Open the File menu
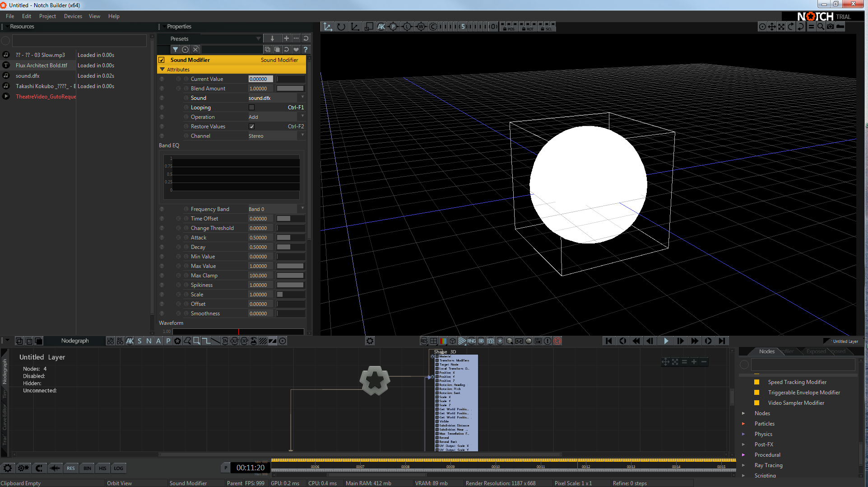The image size is (868, 487). 10,16
